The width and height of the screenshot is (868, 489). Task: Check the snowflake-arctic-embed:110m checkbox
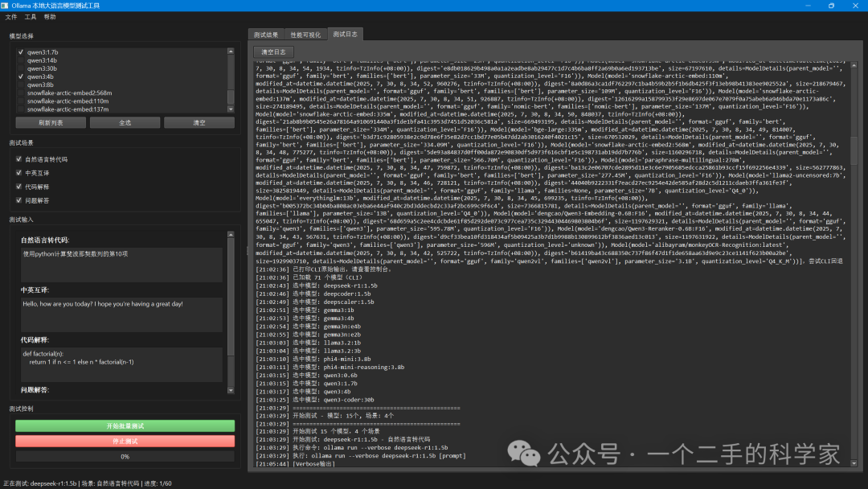21,101
